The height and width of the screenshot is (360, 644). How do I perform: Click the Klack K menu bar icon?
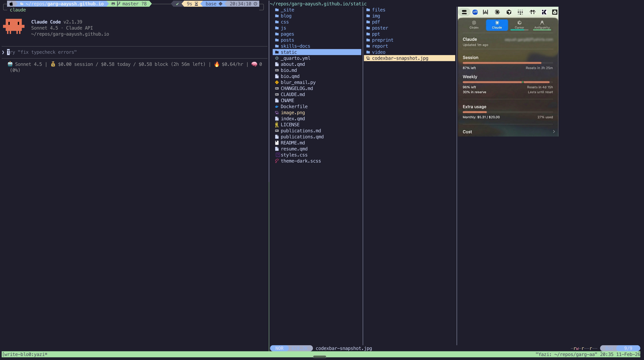click(x=544, y=12)
